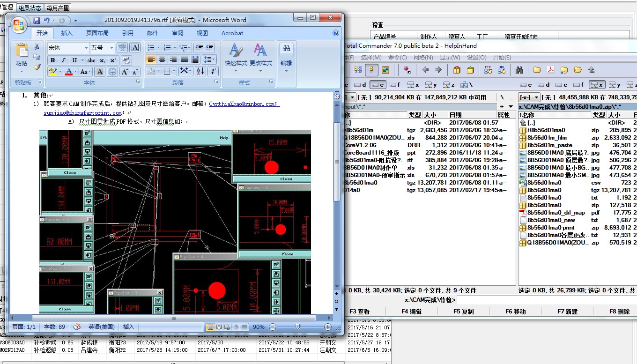Toggle left text alignment
Image resolution: width=637 pixels, height=364 pixels.
click(x=151, y=59)
